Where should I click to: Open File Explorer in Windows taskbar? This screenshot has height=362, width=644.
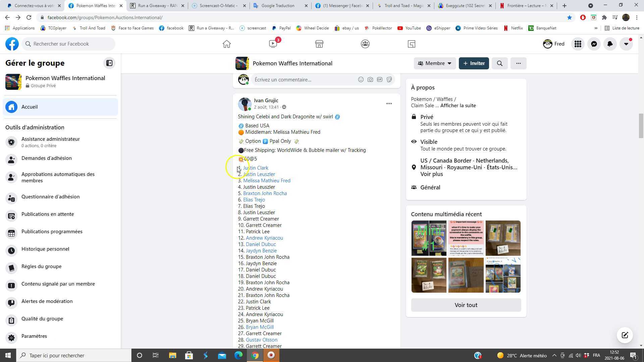tap(172, 355)
